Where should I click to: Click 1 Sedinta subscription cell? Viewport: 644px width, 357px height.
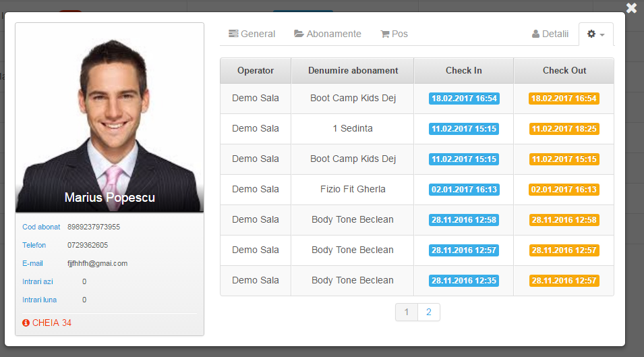[x=353, y=129]
